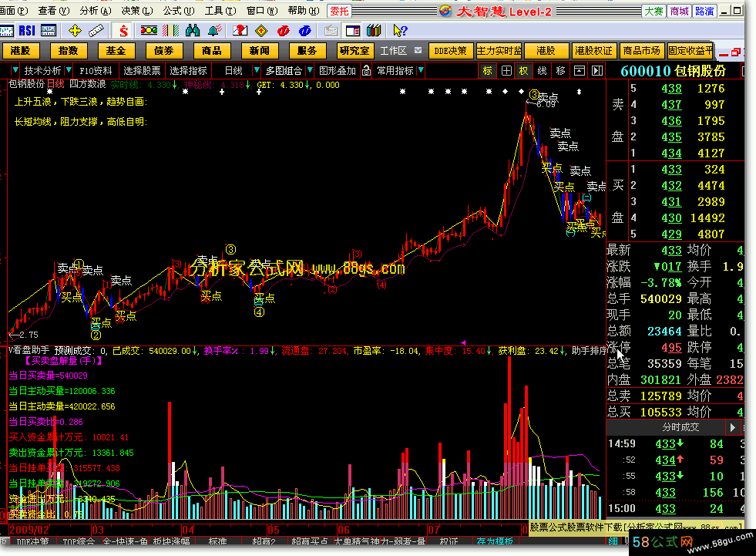Click the red circular D icon
Viewport: 756px width, 556px height.
(x=284, y=31)
